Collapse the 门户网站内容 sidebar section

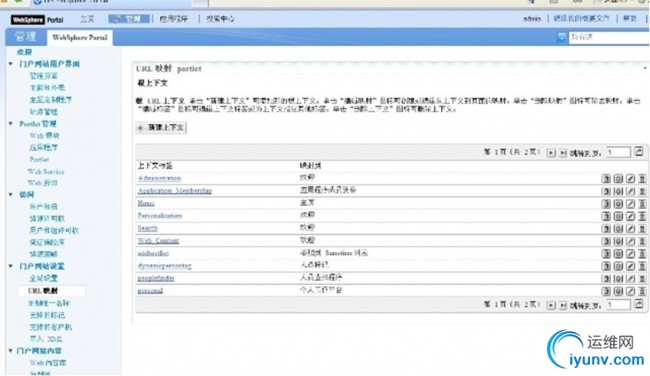(11, 351)
